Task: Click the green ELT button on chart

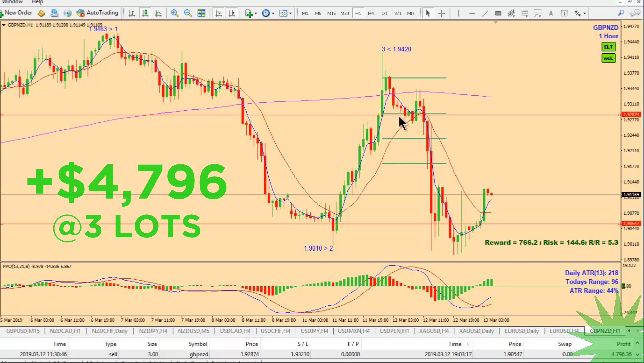Action: [x=608, y=47]
